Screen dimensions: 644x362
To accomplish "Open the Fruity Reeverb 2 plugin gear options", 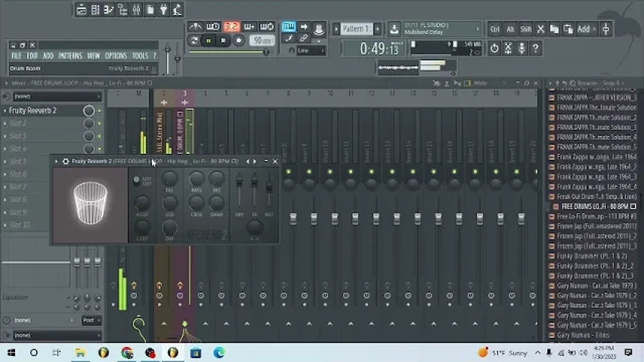I will [65, 161].
